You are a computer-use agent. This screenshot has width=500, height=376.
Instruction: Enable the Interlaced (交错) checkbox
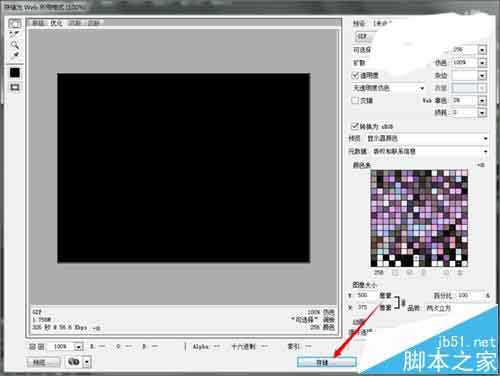[x=355, y=100]
